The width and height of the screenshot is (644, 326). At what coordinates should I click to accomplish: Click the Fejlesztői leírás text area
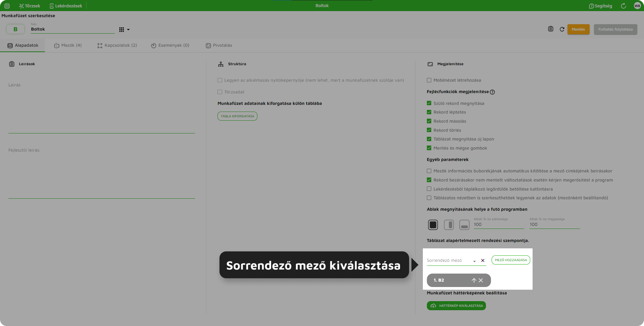tap(102, 172)
